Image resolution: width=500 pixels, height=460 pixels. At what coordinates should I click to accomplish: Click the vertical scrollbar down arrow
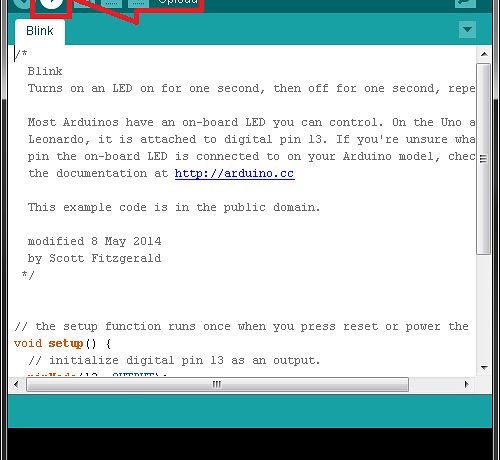(484, 368)
